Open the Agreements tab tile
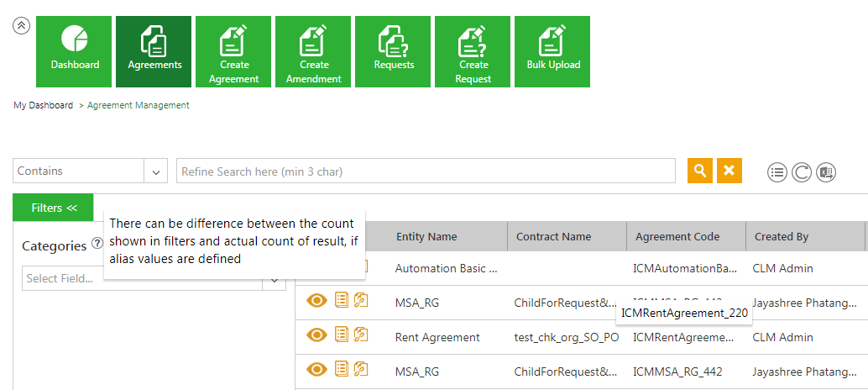 (154, 50)
